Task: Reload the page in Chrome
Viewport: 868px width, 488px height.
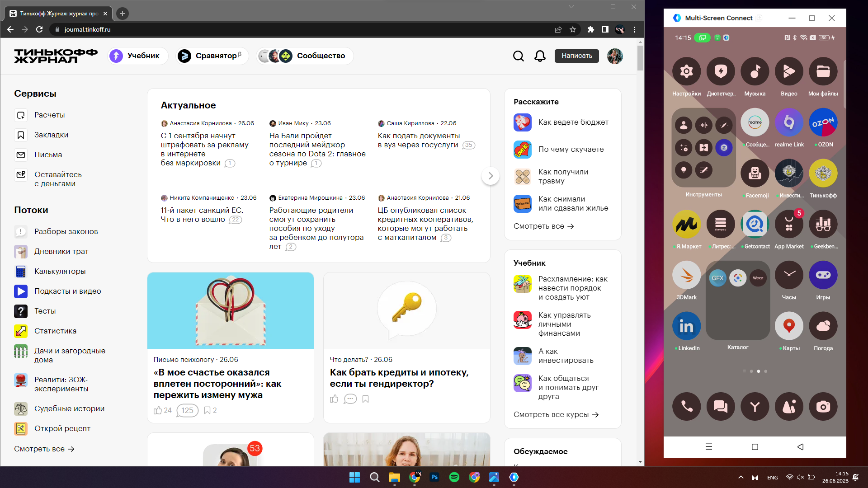Action: pyautogui.click(x=39, y=29)
